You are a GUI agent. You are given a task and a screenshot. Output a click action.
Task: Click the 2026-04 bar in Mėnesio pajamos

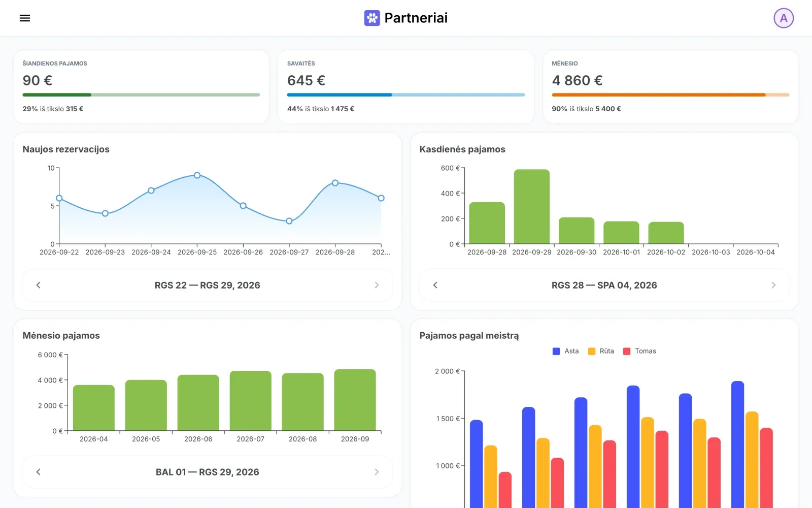tap(94, 408)
